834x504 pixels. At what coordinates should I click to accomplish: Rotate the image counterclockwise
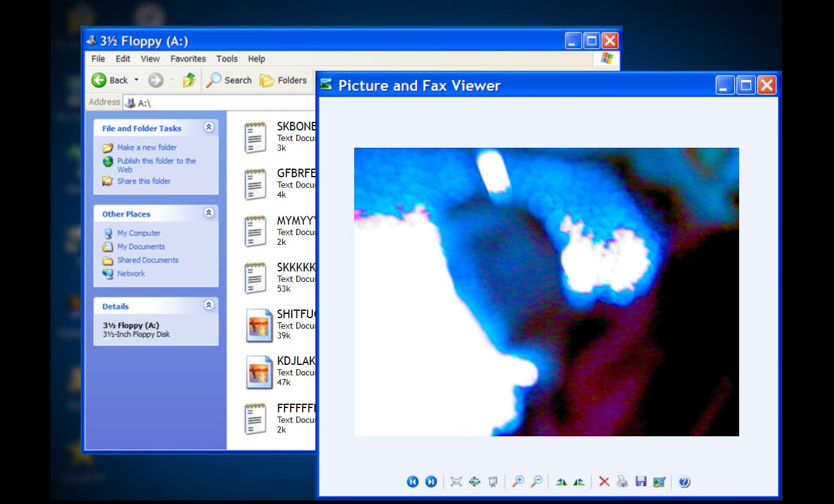click(579, 482)
